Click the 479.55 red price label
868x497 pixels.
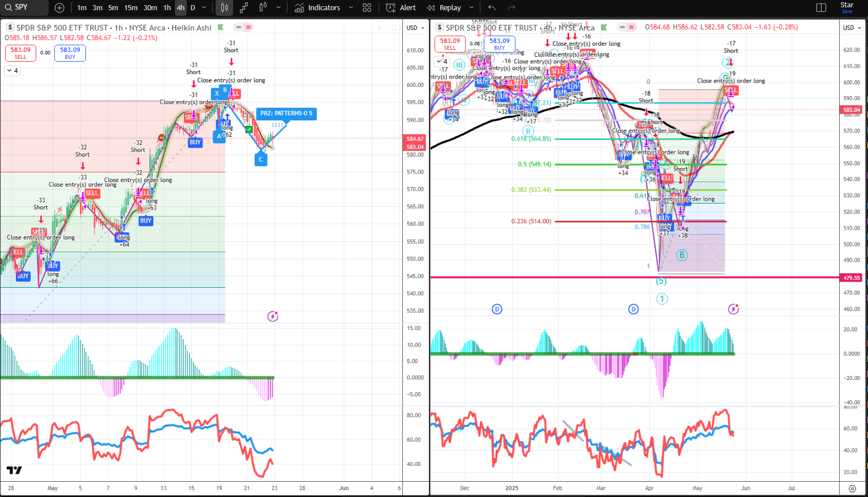(x=852, y=278)
